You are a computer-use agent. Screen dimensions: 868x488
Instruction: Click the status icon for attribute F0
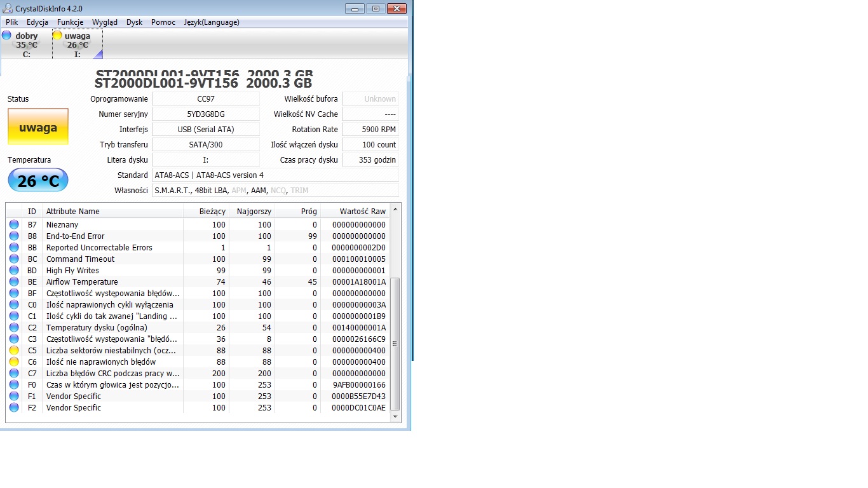coord(14,384)
